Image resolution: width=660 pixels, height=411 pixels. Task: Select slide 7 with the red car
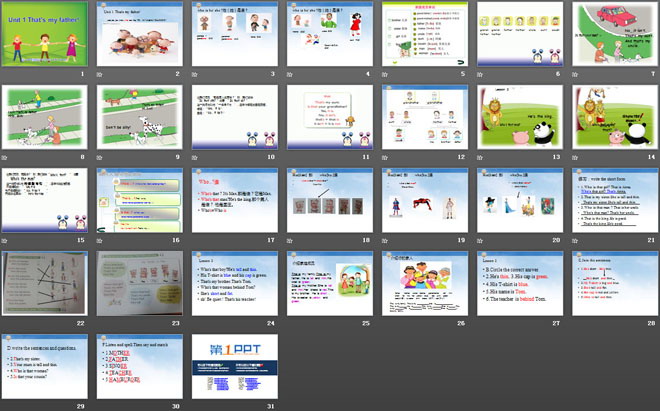point(613,34)
